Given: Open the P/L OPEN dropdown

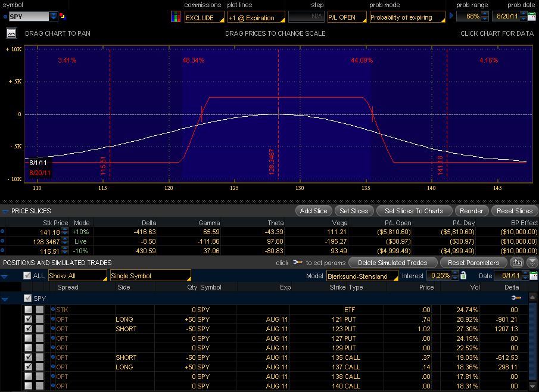Looking at the screenshot, I should click(347, 17).
